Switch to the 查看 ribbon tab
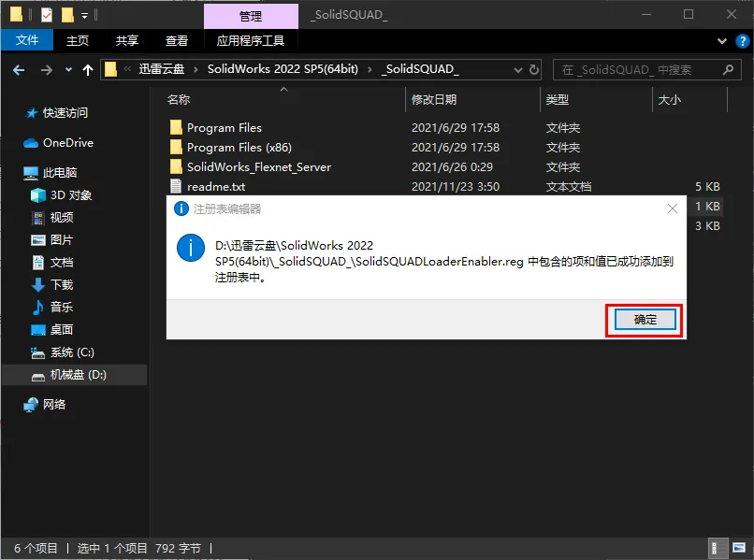This screenshot has height=560, width=754. click(x=177, y=40)
